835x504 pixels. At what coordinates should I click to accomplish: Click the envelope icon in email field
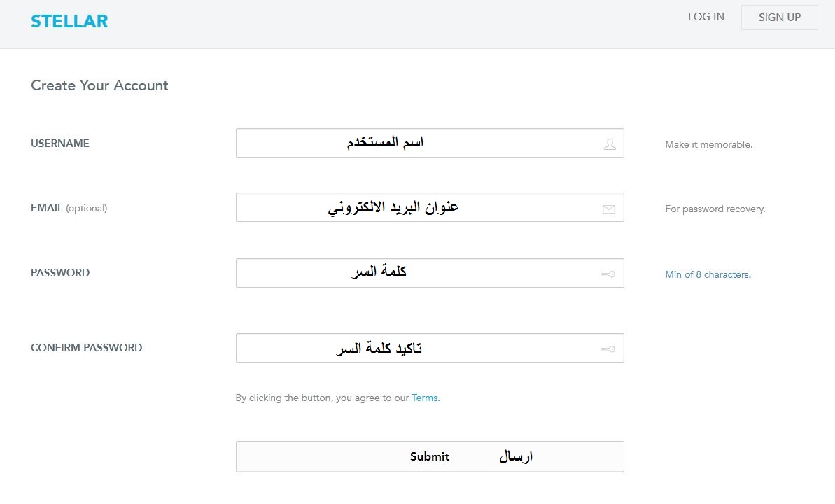(609, 209)
